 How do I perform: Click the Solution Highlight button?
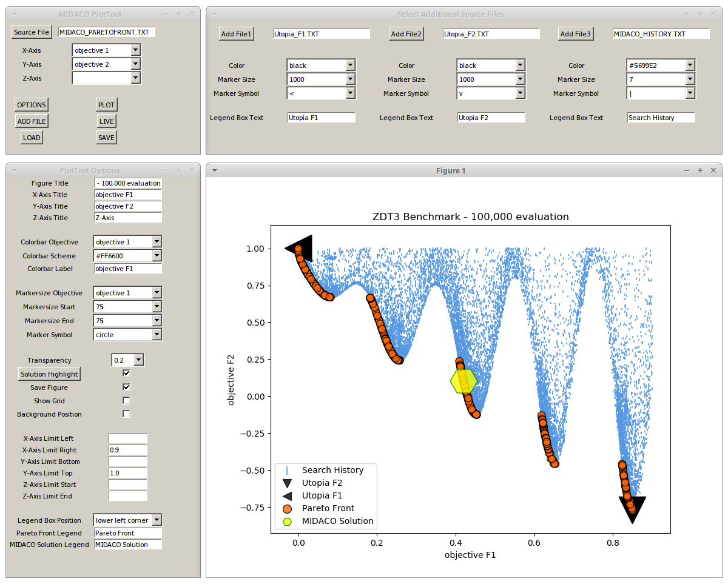pos(49,374)
